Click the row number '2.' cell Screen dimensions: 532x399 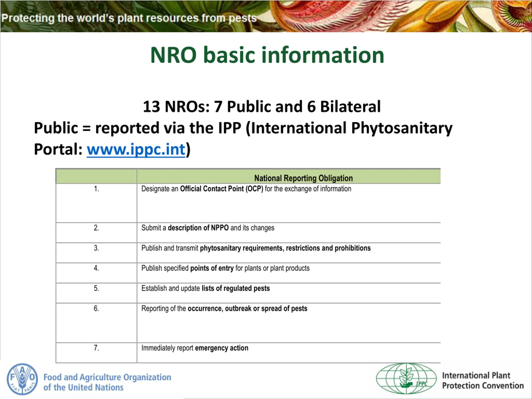(x=96, y=233)
